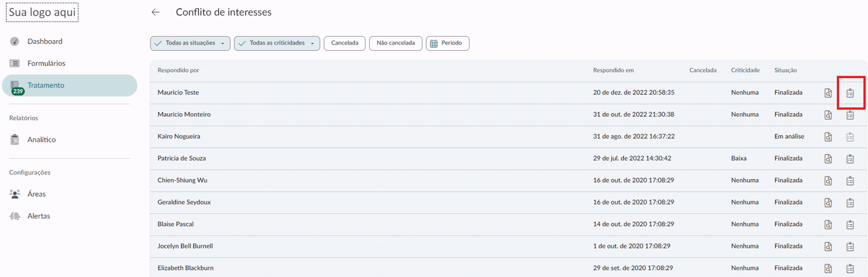
Task: Click the Criticidade column header
Action: (x=745, y=71)
